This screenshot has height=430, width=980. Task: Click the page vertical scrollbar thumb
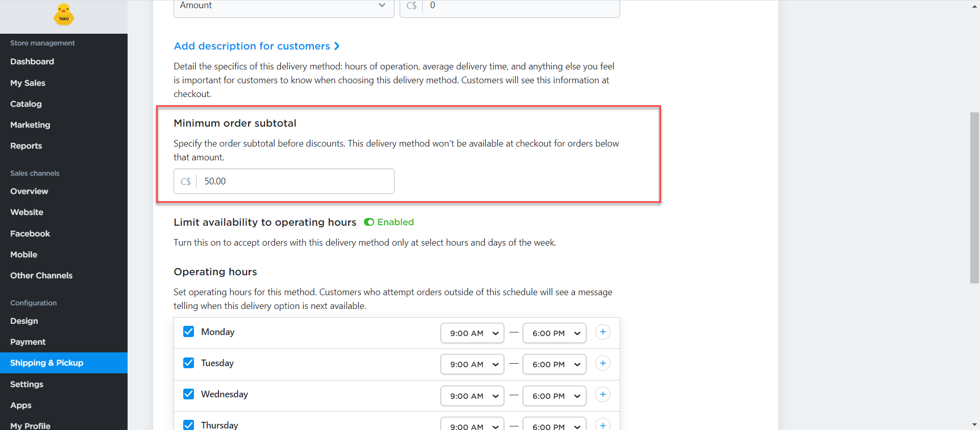click(x=974, y=197)
